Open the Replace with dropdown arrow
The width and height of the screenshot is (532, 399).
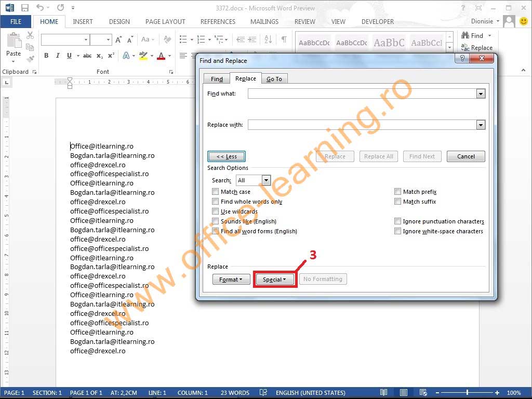[481, 125]
